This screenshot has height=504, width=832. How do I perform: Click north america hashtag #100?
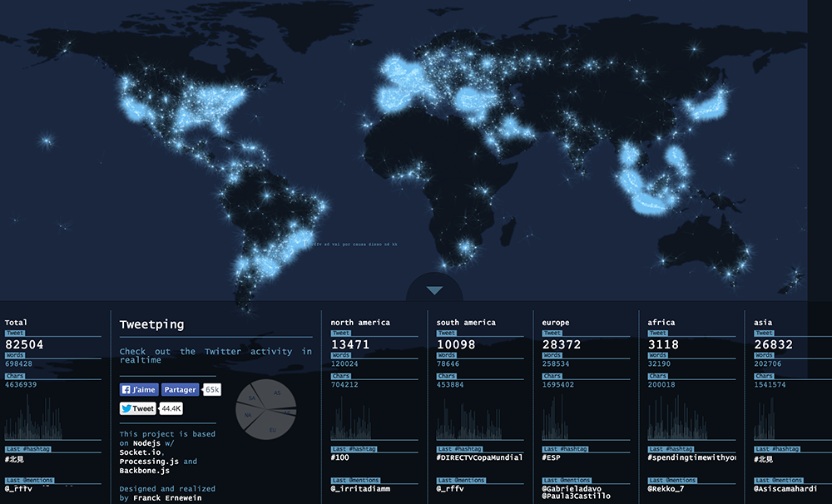[340, 457]
